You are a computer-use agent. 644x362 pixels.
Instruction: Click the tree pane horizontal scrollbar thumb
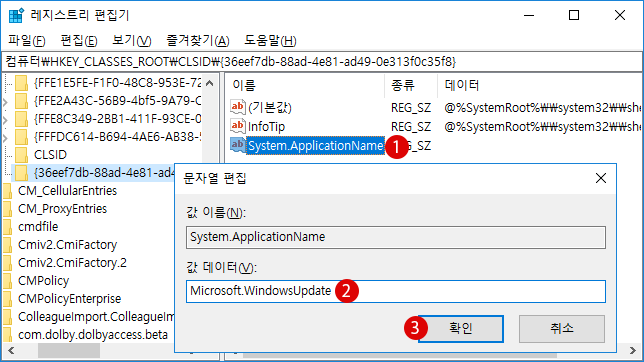pyautogui.click(x=69, y=350)
